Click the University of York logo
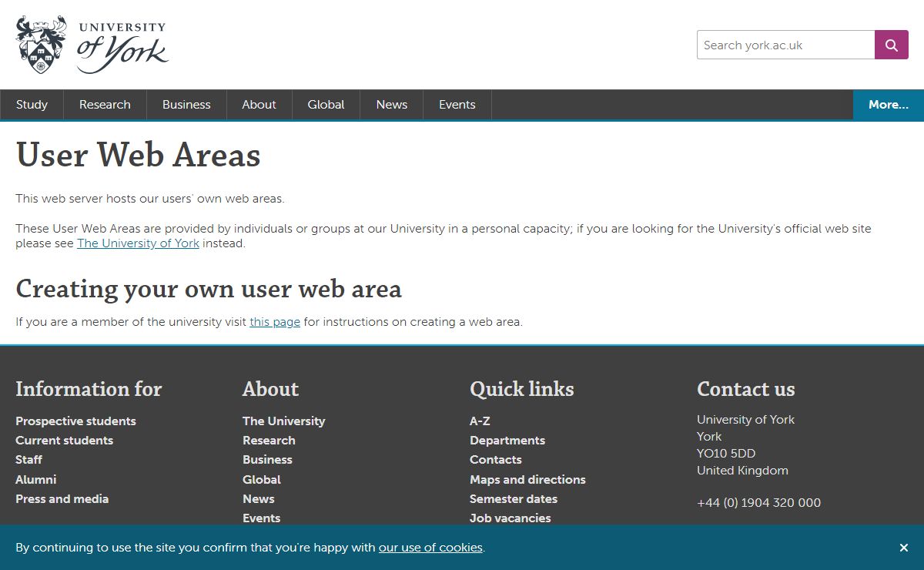The width and height of the screenshot is (924, 570). pyautogui.click(x=92, y=45)
